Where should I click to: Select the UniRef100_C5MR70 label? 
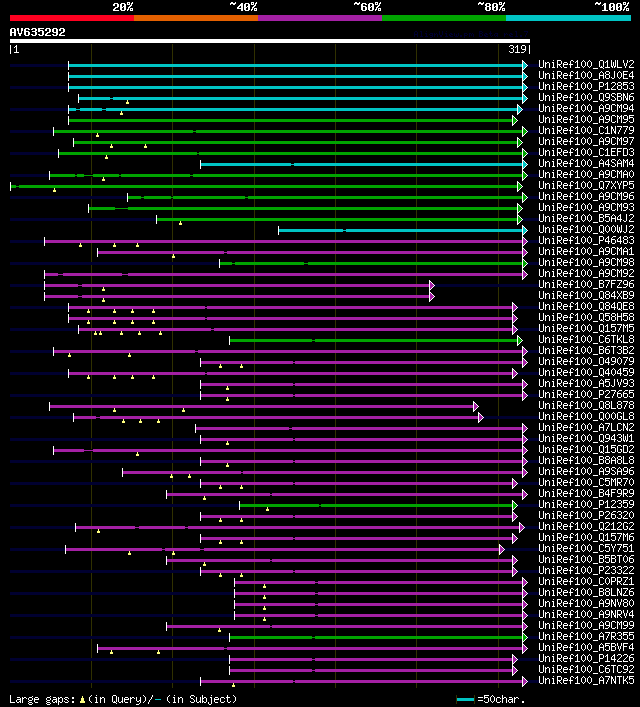(x=586, y=483)
